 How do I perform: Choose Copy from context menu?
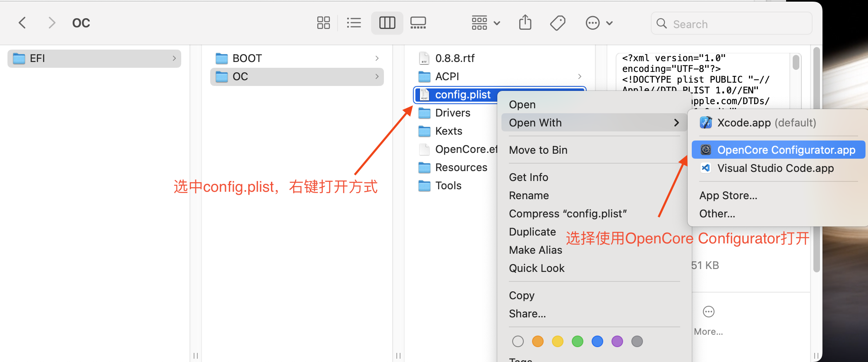594,295
